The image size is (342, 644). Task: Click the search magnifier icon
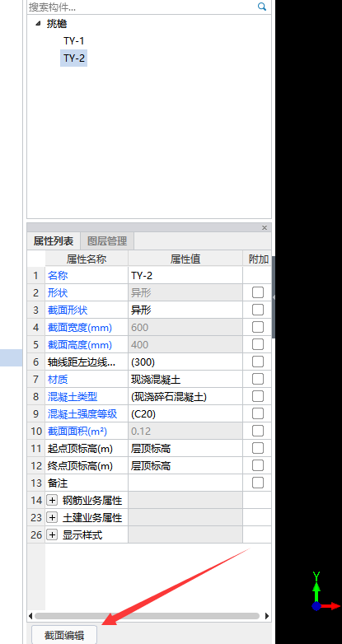point(262,7)
